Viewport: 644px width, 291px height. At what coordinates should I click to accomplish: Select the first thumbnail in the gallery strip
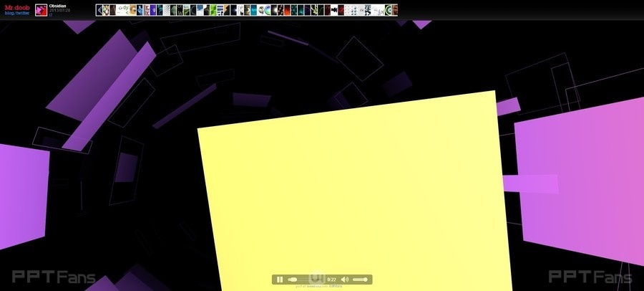click(100, 10)
